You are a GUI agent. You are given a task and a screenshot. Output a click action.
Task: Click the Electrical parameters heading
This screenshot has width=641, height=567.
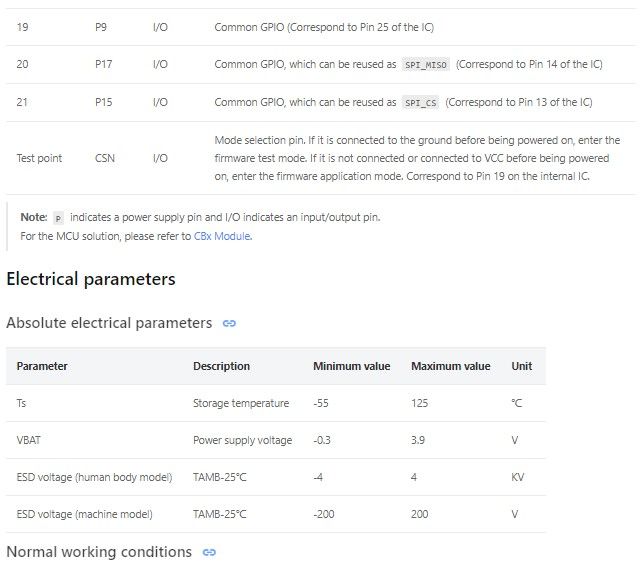coord(91,279)
